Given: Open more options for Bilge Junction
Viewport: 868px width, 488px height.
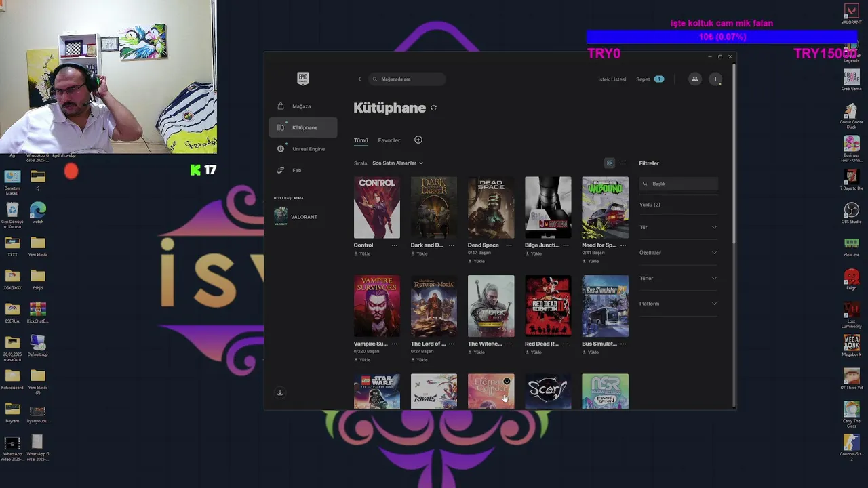Looking at the screenshot, I should coord(566,245).
